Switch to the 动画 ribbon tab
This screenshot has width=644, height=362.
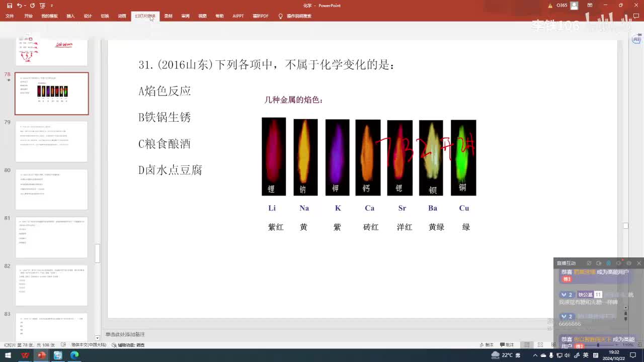pos(122,16)
